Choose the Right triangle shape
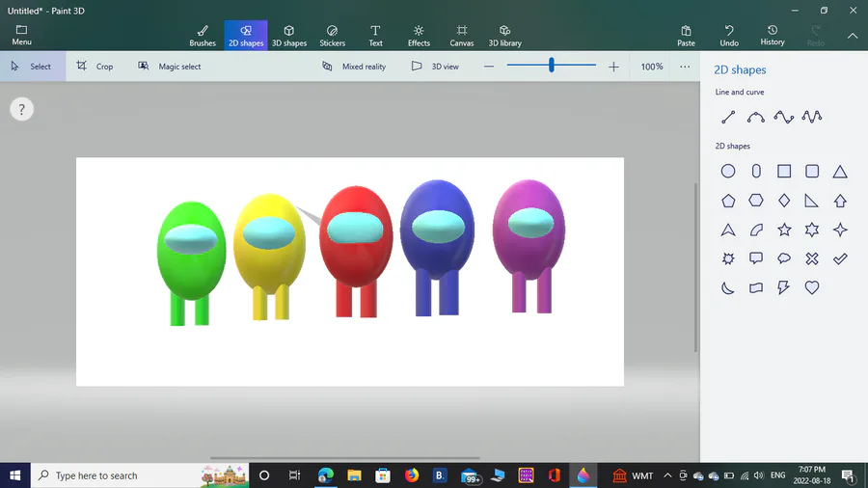The height and width of the screenshot is (488, 868). point(811,201)
